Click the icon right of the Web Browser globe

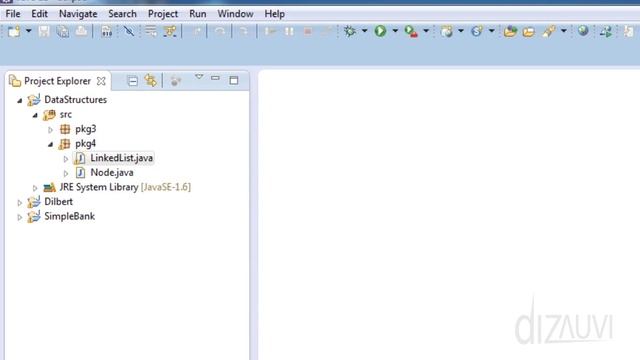pos(606,31)
